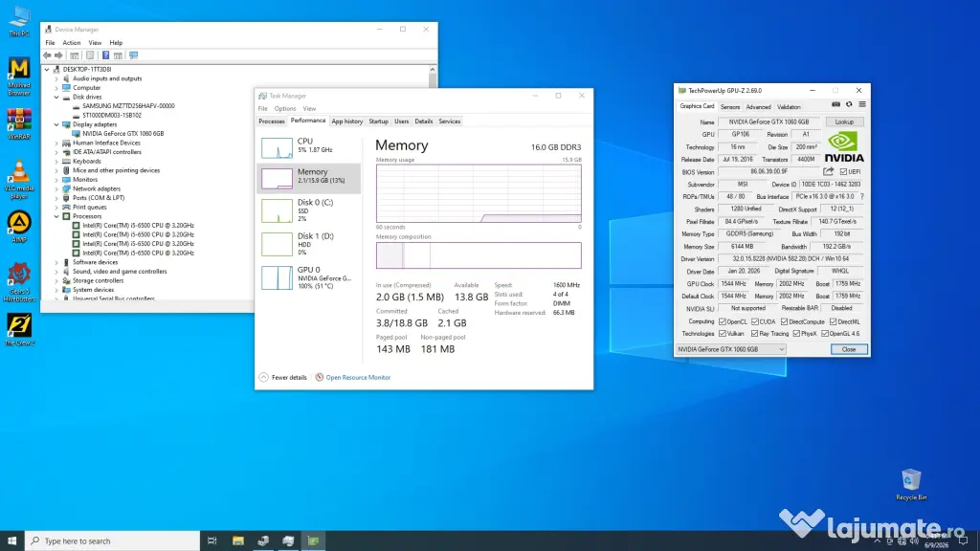The height and width of the screenshot is (551, 980).
Task: Open the GPU selection dropdown in GPU-Z
Action: tap(730, 349)
